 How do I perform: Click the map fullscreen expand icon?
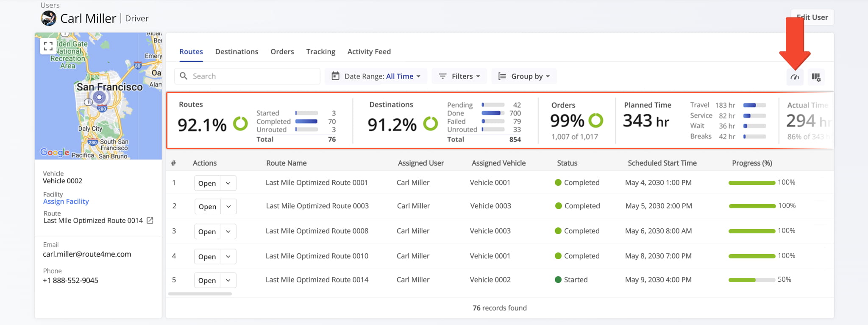tap(48, 46)
